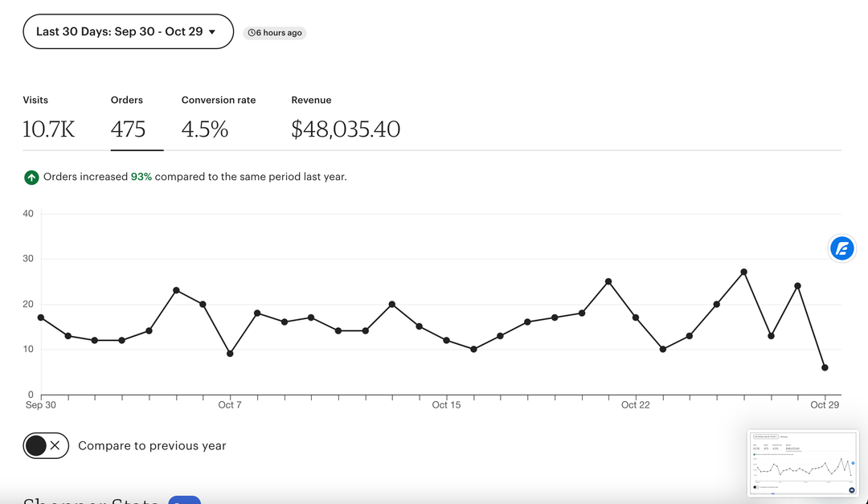The image size is (868, 504).
Task: Toggle Compare to previous year switch
Action: pyautogui.click(x=46, y=445)
